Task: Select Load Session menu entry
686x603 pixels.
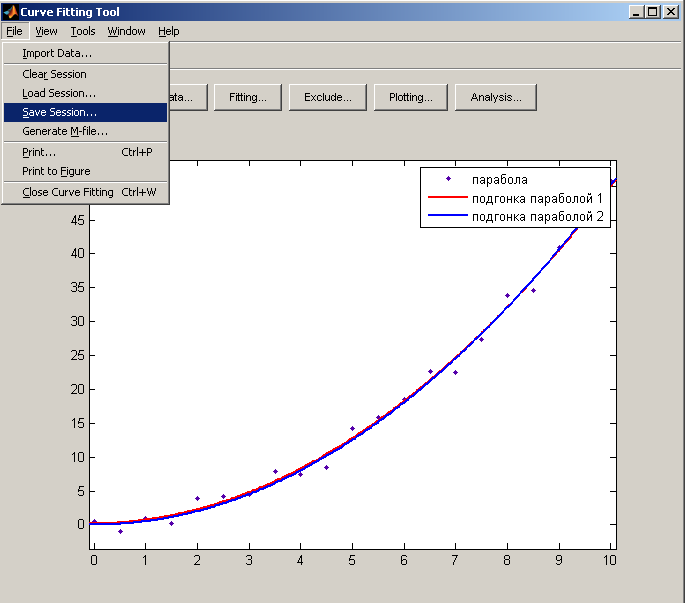Action: click(x=85, y=93)
